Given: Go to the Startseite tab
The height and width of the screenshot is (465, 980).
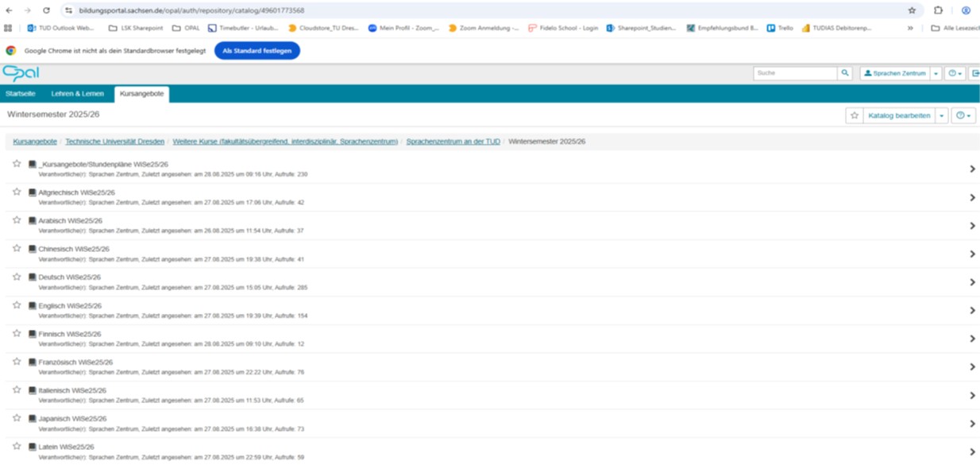Looking at the screenshot, I should [21, 94].
